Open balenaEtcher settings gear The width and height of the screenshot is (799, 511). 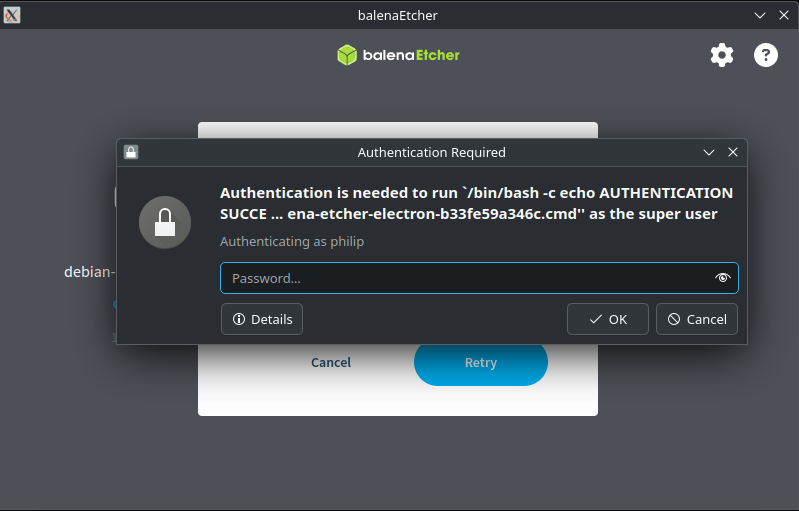[x=722, y=55]
